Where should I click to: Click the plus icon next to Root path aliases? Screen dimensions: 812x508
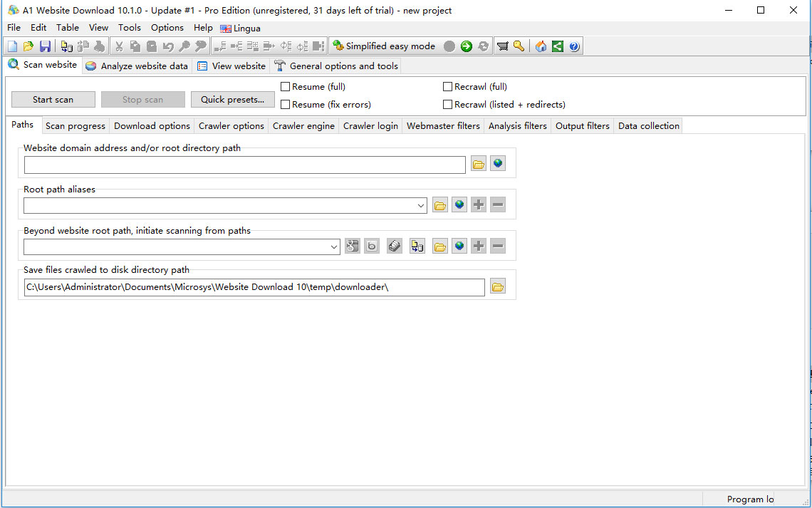[x=479, y=205]
